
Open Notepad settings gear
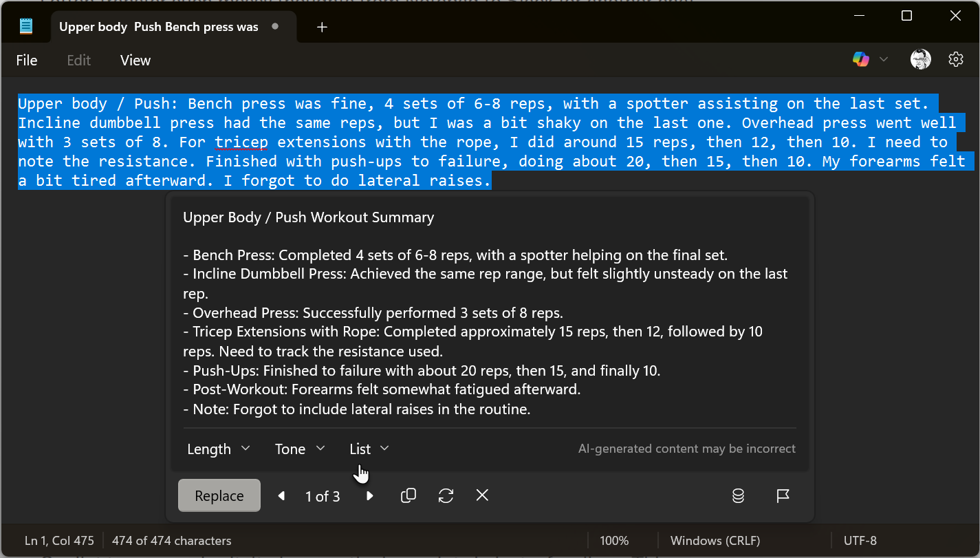point(955,60)
